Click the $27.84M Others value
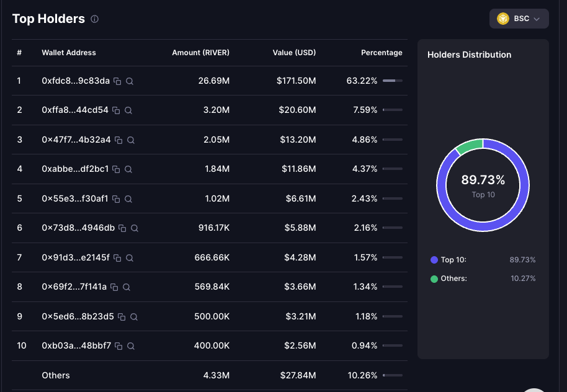567x392 pixels. click(x=298, y=375)
